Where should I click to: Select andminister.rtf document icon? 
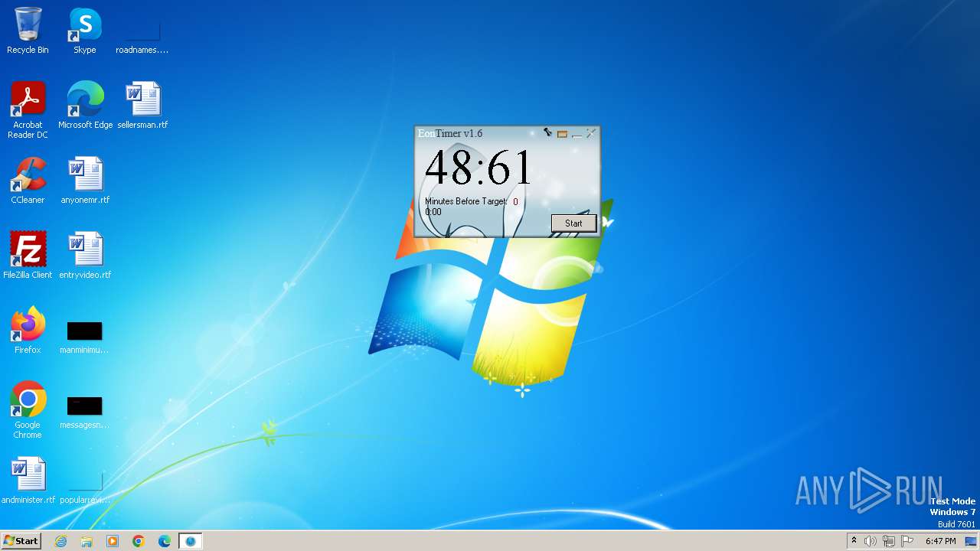coord(28,481)
